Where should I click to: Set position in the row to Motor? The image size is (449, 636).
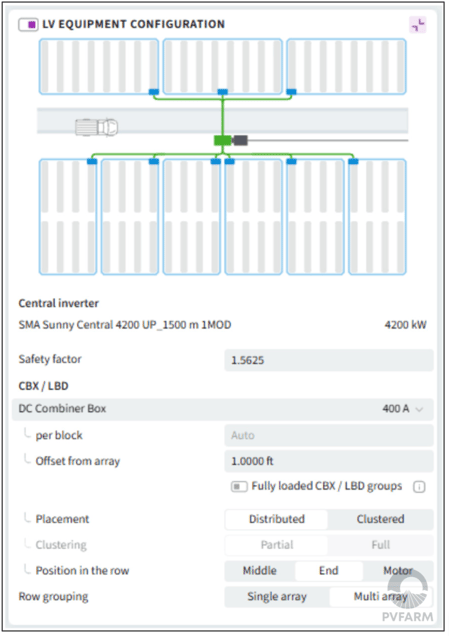(x=398, y=571)
